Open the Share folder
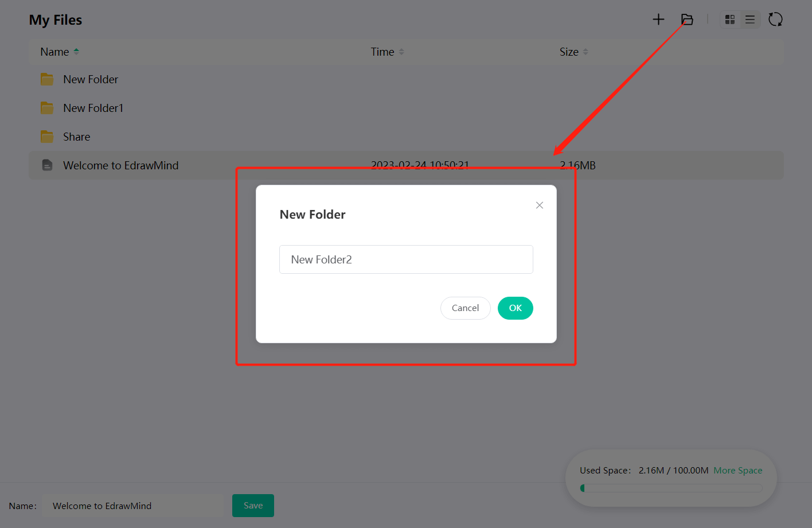Screen dimensions: 812x528 pyautogui.click(x=406, y=137)
